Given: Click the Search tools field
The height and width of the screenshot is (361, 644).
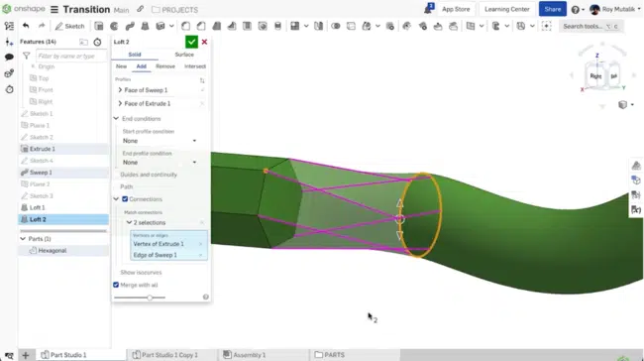Looking at the screenshot, I should (590, 26).
